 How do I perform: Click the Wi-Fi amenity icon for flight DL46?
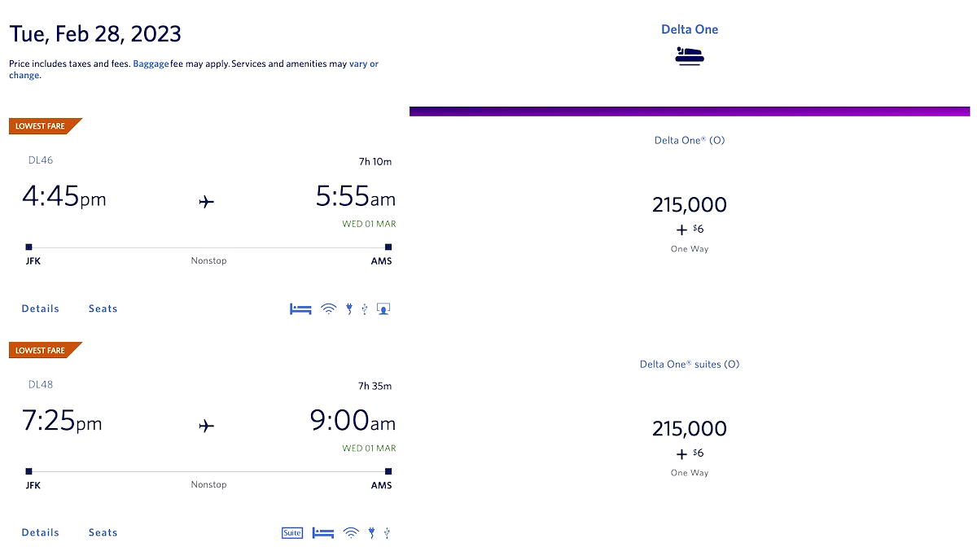click(x=328, y=308)
